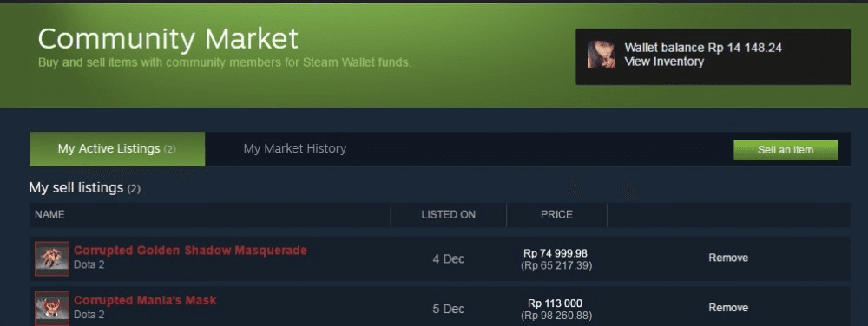Click My sell listings heading
Viewport: 868px width, 326px height.
85,188
